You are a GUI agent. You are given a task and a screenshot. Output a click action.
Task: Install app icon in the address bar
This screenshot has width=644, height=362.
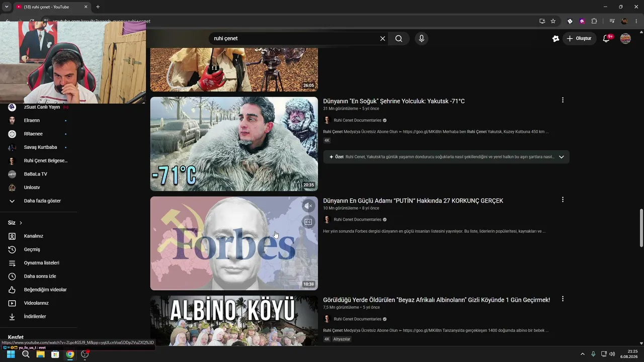[542, 21]
